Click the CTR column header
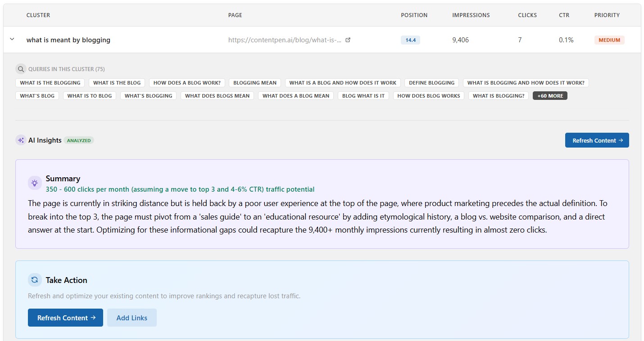The image size is (644, 341). tap(564, 15)
